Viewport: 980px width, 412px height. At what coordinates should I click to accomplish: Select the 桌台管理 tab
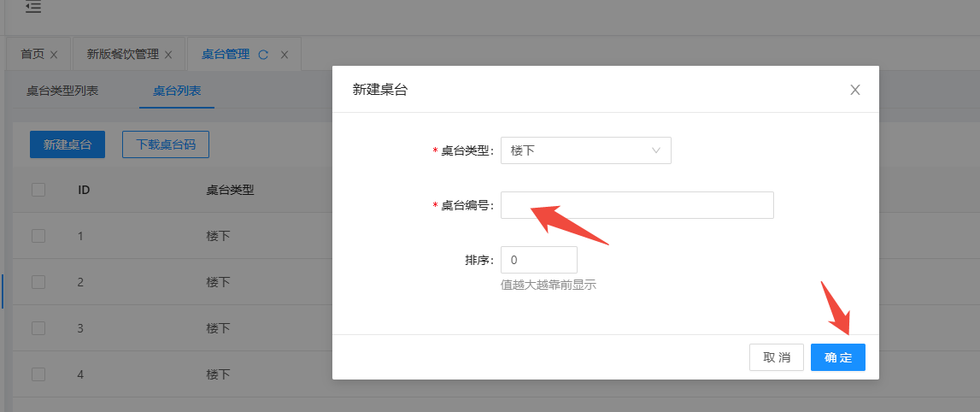(226, 55)
